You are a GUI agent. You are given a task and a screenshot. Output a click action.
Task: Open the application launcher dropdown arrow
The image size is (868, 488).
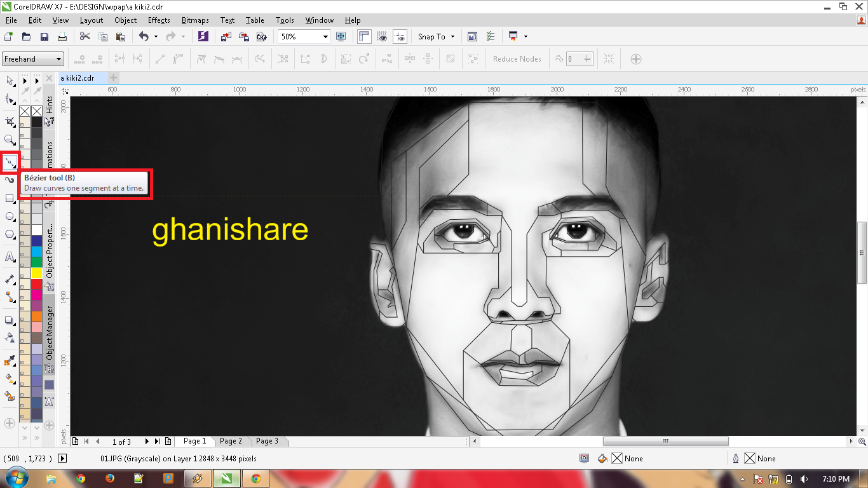526,37
